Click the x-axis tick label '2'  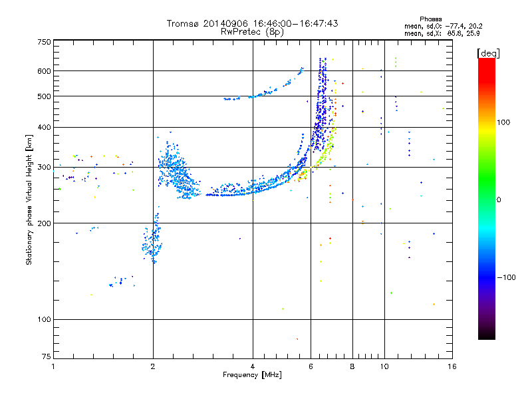click(153, 366)
